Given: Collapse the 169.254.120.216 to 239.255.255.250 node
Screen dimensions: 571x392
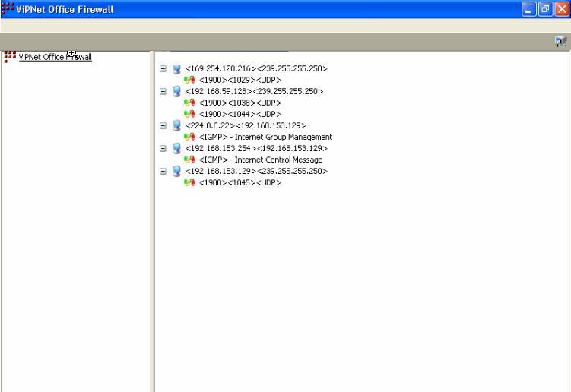Looking at the screenshot, I should click(x=163, y=69).
